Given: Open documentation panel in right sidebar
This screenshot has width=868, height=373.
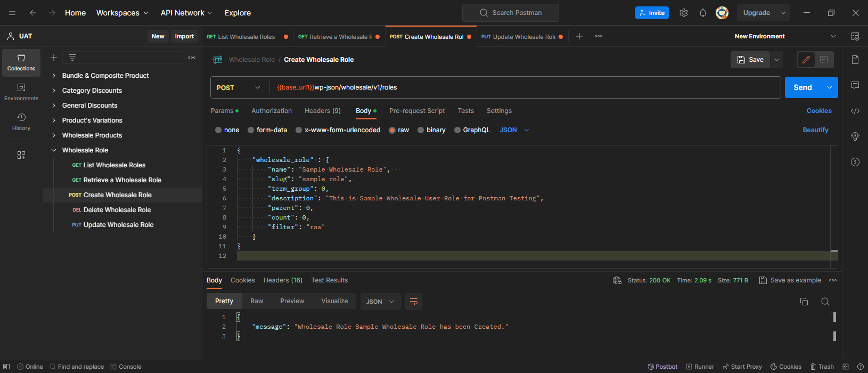Looking at the screenshot, I should click(855, 60).
